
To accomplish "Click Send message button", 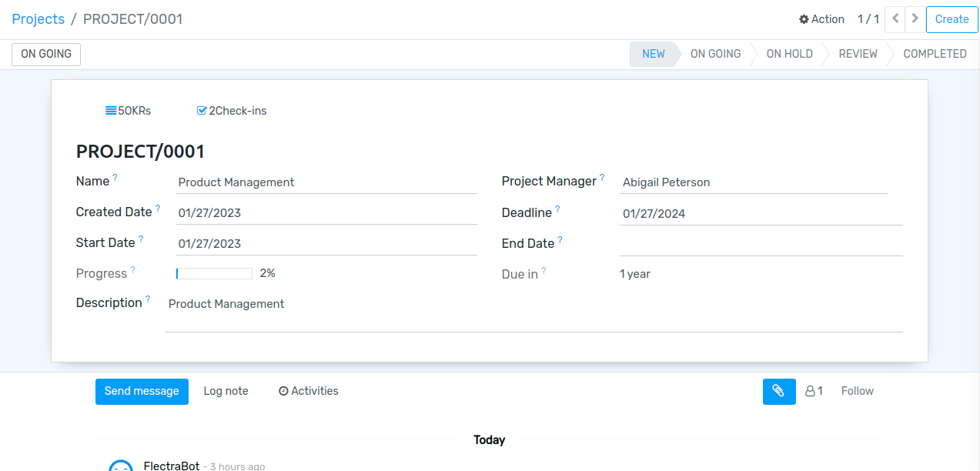I will (142, 391).
